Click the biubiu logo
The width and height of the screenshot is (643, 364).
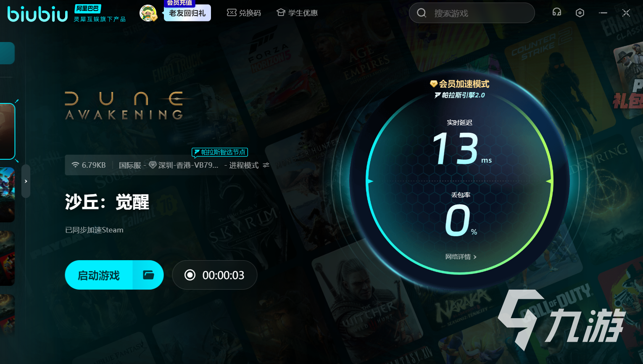pyautogui.click(x=37, y=14)
